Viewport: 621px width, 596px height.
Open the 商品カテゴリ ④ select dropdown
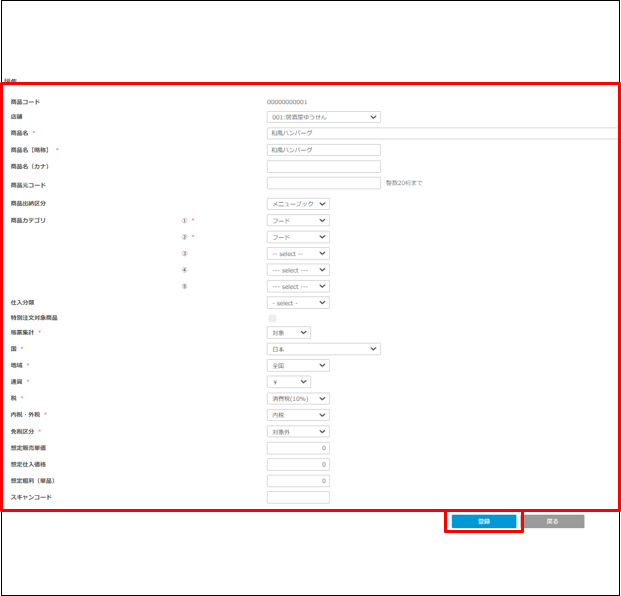click(298, 270)
